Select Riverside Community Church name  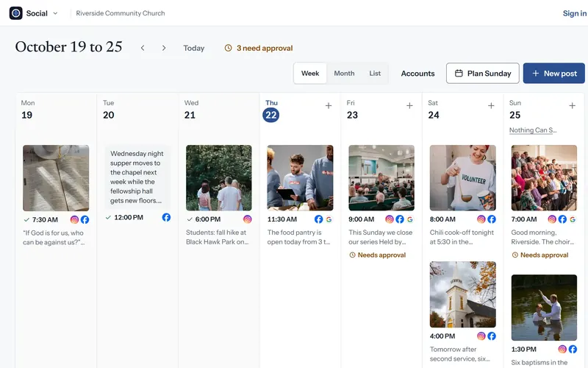tap(121, 13)
